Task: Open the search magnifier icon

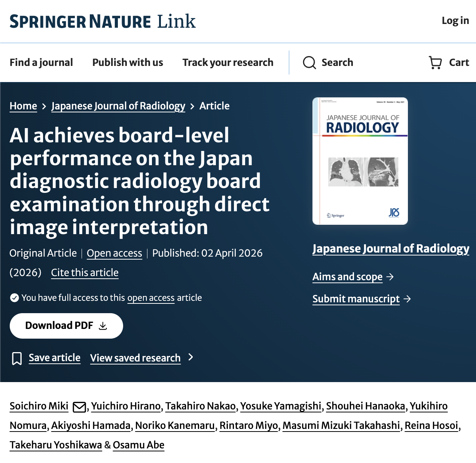Action: [309, 63]
